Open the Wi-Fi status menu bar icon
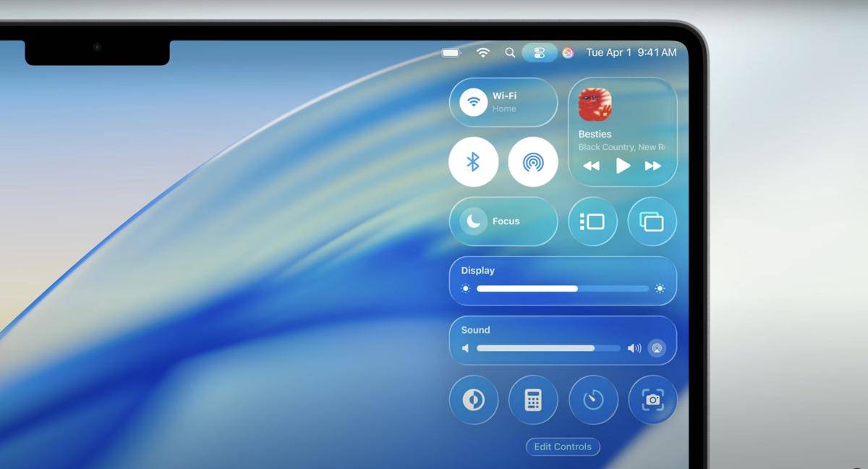868x469 pixels. tap(483, 53)
